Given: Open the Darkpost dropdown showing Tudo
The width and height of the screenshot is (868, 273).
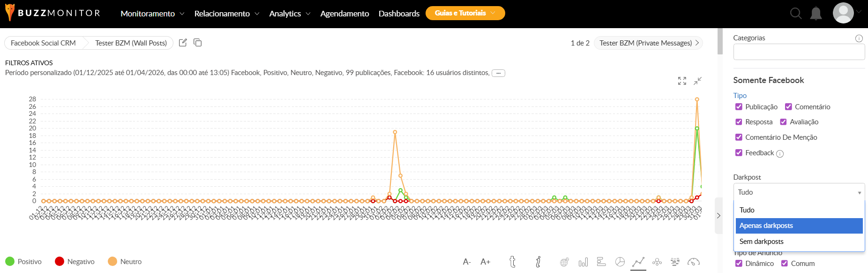Looking at the screenshot, I should 799,192.
